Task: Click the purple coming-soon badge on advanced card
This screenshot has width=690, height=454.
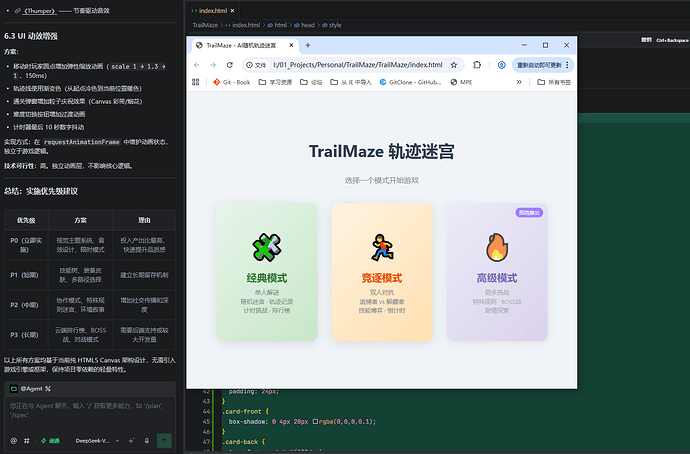Action: point(529,213)
